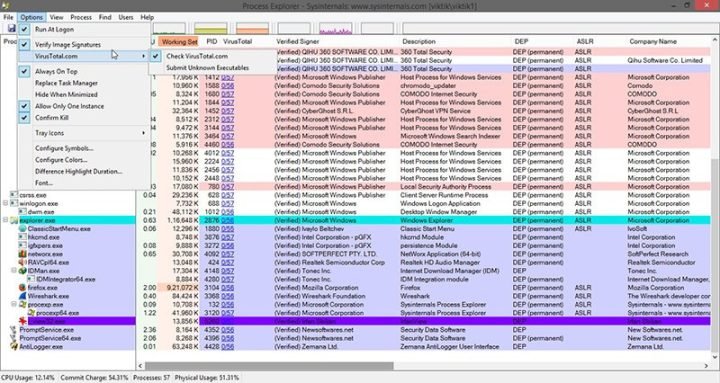Click the explorer.exe folder icon
The width and height of the screenshot is (720, 383).
[x=14, y=220]
